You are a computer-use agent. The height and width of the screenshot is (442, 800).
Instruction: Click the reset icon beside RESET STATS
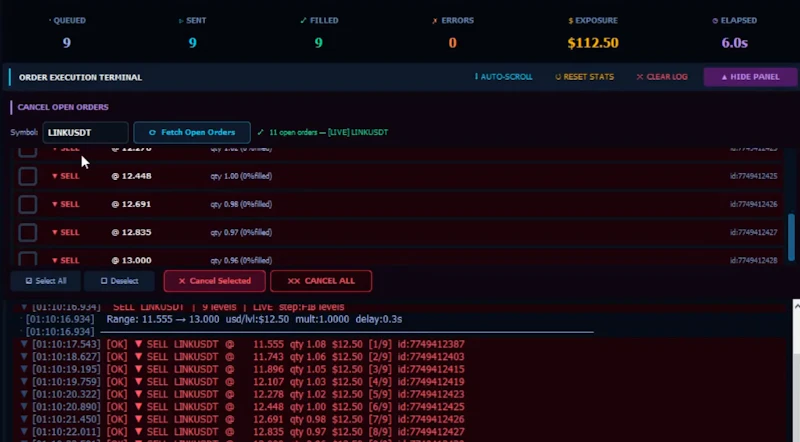coord(558,77)
